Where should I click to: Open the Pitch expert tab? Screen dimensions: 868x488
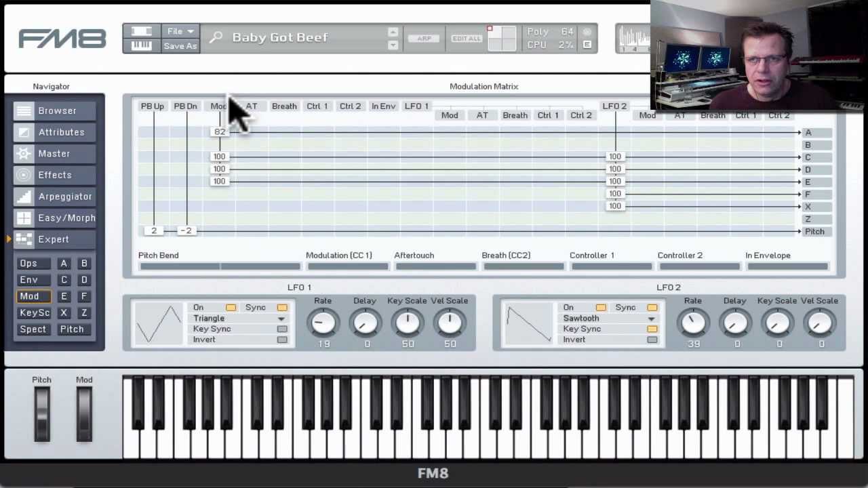75,329
